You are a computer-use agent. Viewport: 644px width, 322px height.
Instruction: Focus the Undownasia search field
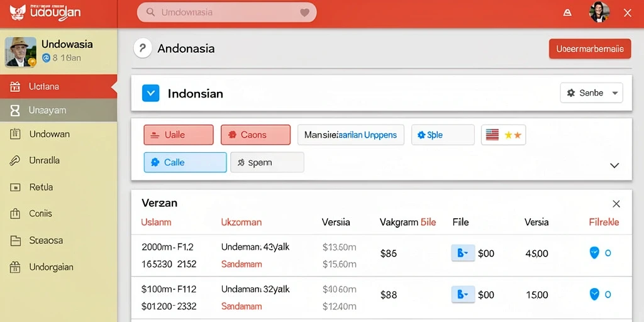[226, 13]
